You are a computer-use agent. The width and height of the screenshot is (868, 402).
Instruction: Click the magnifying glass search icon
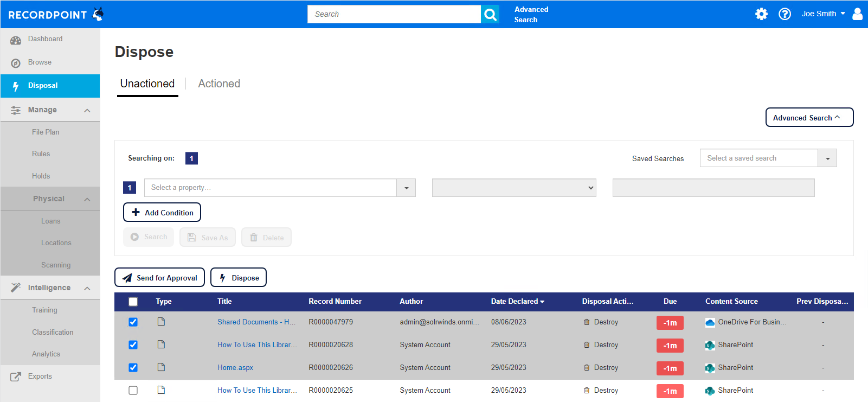tap(490, 15)
